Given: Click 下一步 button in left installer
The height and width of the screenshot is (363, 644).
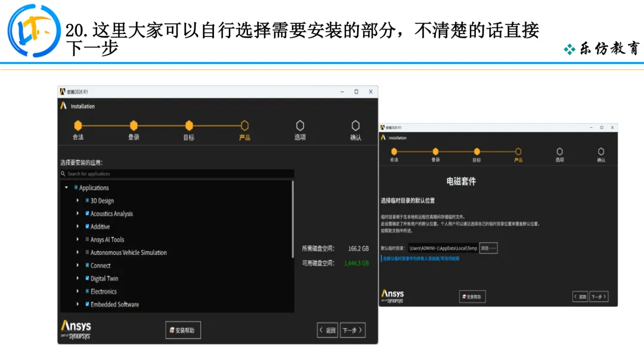Looking at the screenshot, I should tap(353, 330).
